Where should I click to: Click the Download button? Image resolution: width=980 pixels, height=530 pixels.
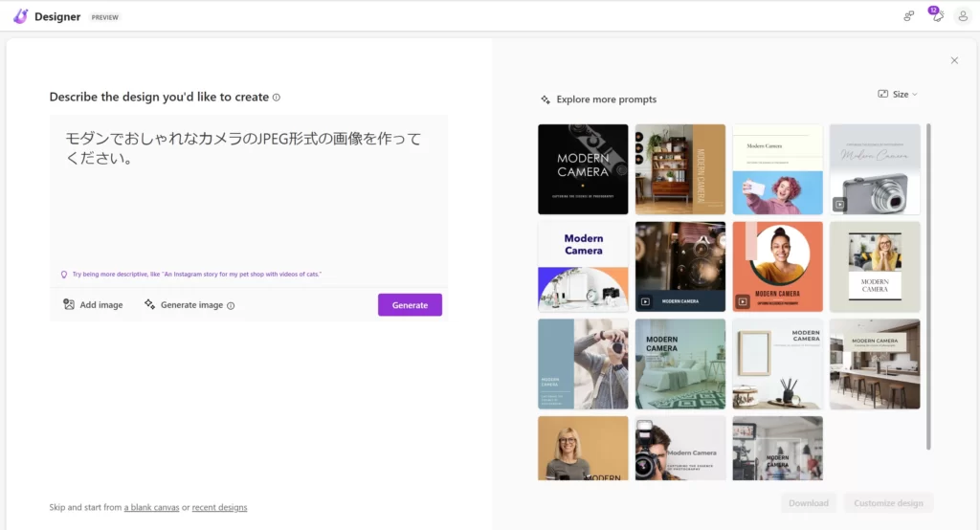809,503
